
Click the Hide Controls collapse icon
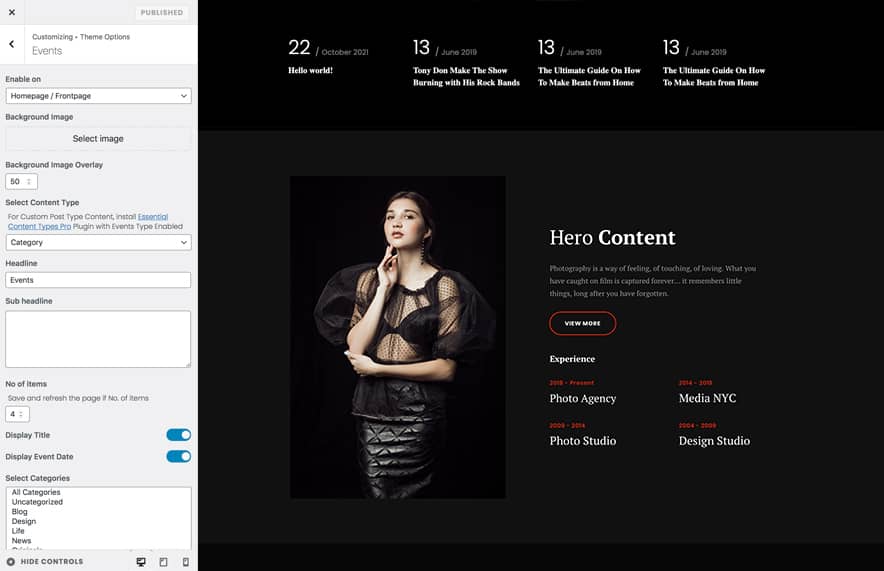click(11, 561)
